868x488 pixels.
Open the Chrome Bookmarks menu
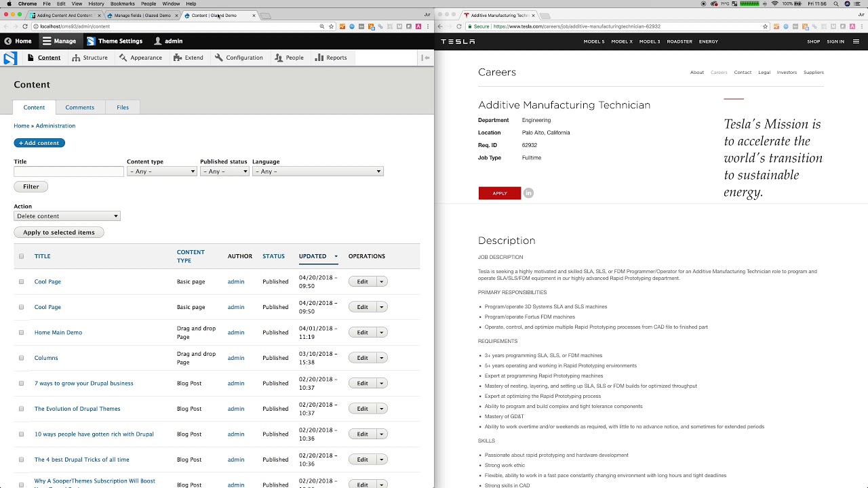click(122, 4)
